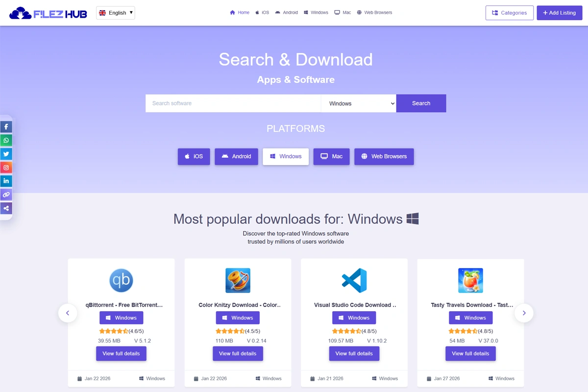Click V 37.0.0 version text
The width and height of the screenshot is (588, 392).
tap(488, 341)
